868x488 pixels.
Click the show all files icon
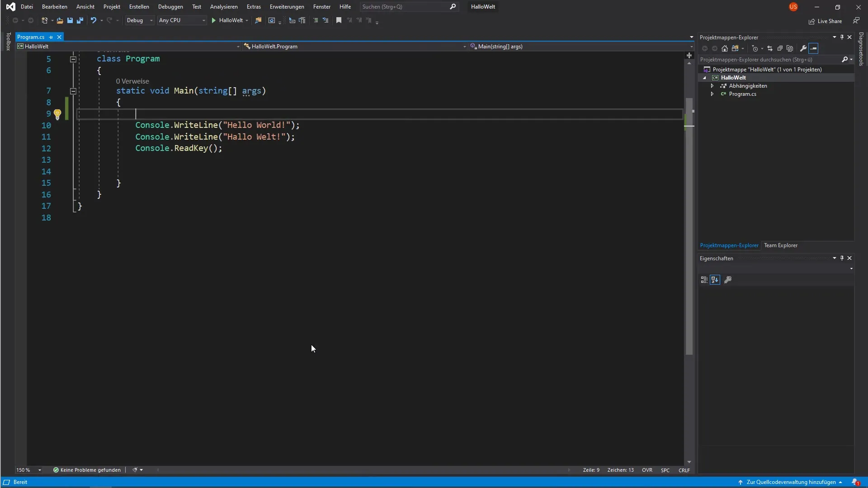[x=790, y=48]
